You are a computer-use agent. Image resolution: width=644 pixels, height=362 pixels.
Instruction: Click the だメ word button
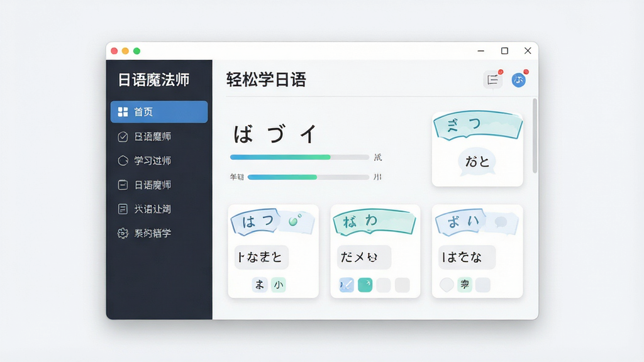[x=364, y=257]
